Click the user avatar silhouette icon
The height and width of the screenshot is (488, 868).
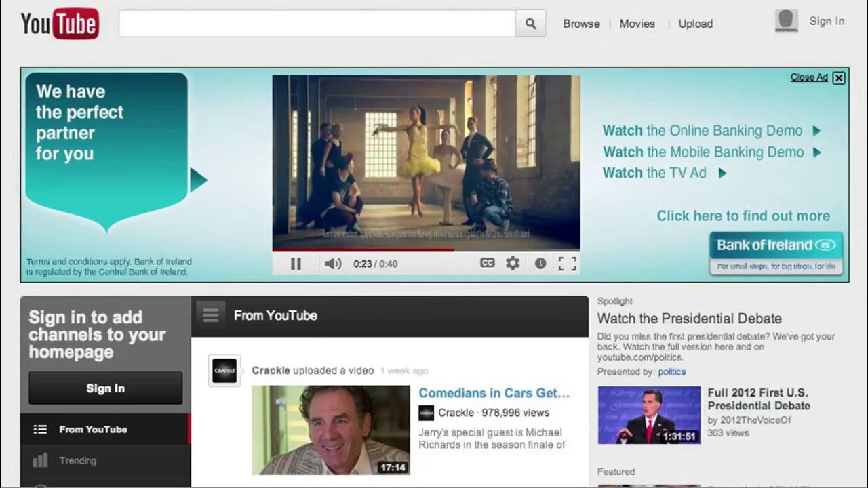pyautogui.click(x=786, y=21)
